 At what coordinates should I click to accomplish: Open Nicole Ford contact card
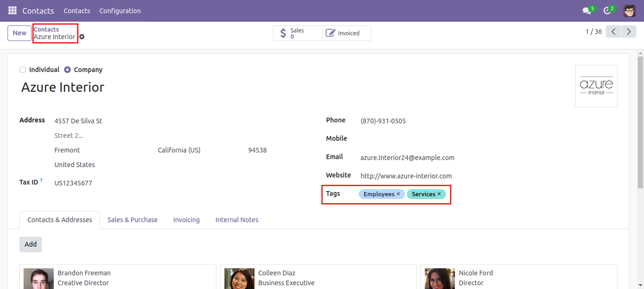point(519,277)
